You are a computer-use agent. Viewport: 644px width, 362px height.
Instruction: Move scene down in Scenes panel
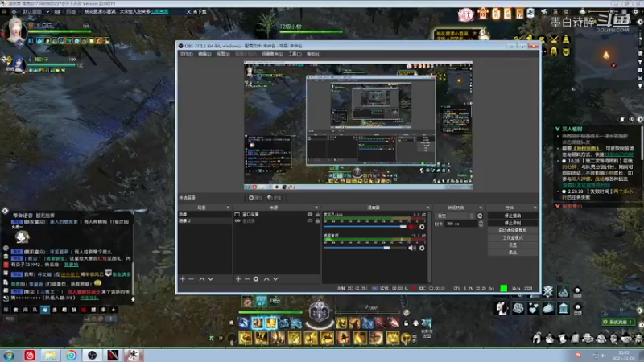(211, 279)
